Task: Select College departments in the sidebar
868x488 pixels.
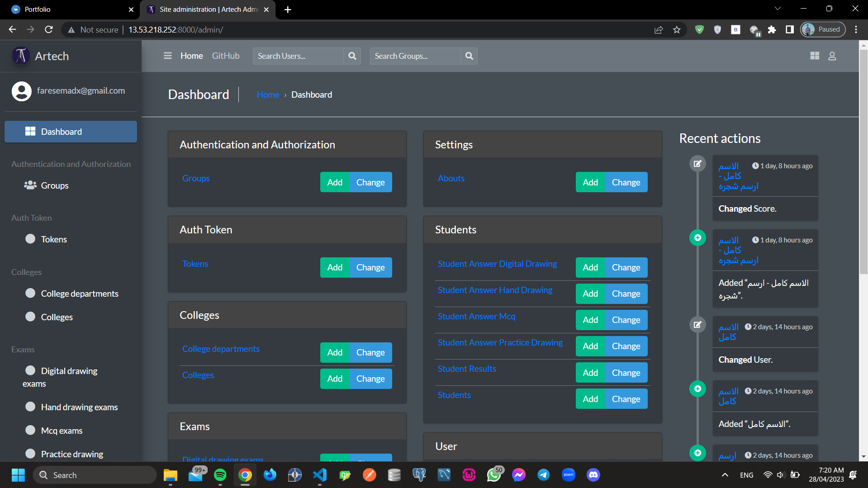Action: click(79, 294)
